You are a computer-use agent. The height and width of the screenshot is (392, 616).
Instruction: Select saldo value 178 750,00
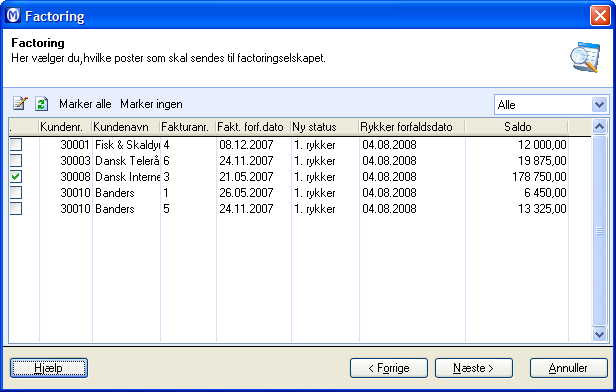coord(539,177)
